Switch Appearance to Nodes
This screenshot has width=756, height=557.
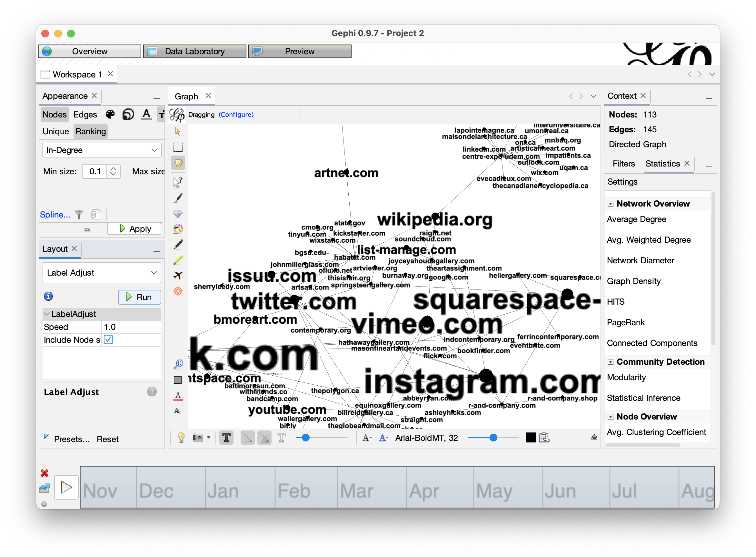pyautogui.click(x=55, y=114)
